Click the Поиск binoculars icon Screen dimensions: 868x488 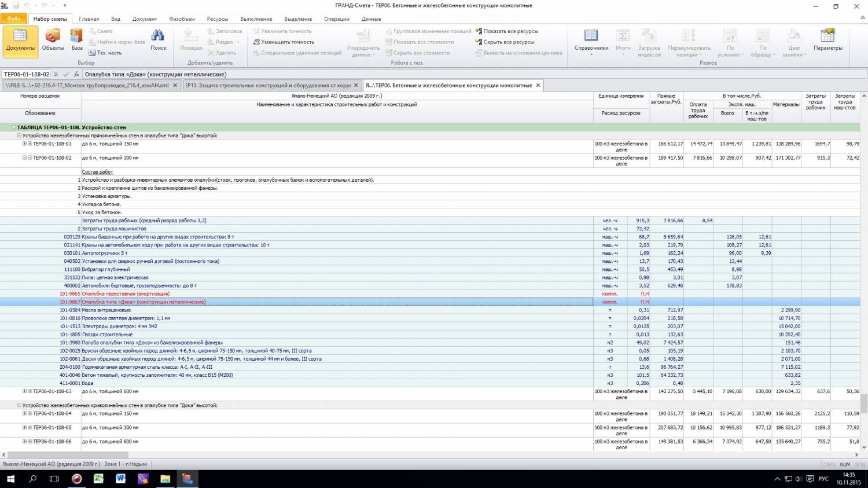click(x=158, y=41)
